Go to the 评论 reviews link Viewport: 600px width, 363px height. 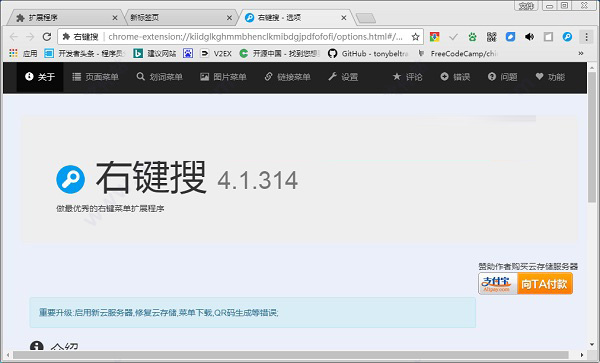(408, 77)
